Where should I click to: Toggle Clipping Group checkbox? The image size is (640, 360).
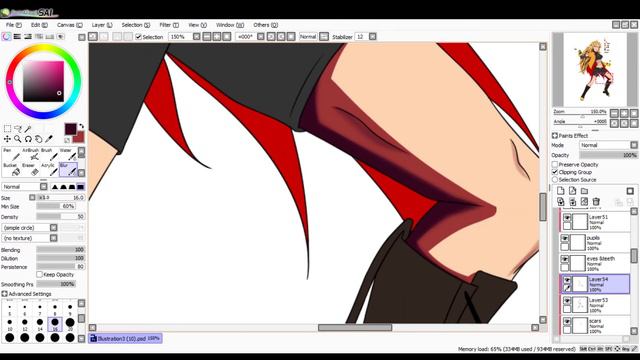[x=555, y=172]
